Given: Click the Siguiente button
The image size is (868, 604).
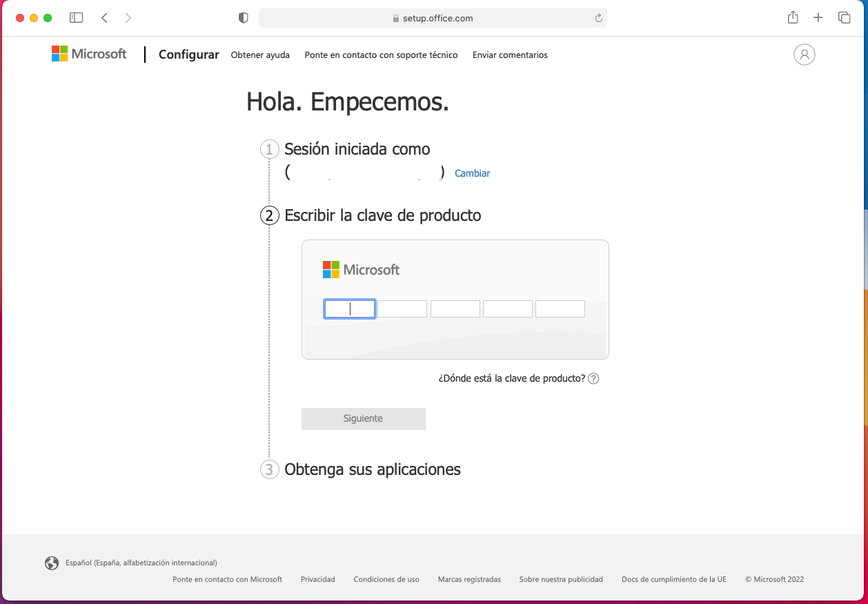Looking at the screenshot, I should [x=364, y=419].
